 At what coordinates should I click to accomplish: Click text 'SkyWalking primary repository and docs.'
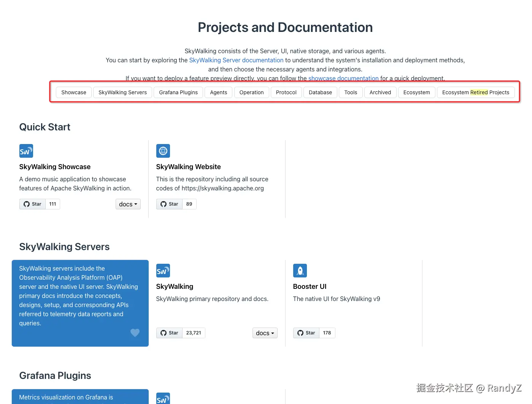coord(212,299)
